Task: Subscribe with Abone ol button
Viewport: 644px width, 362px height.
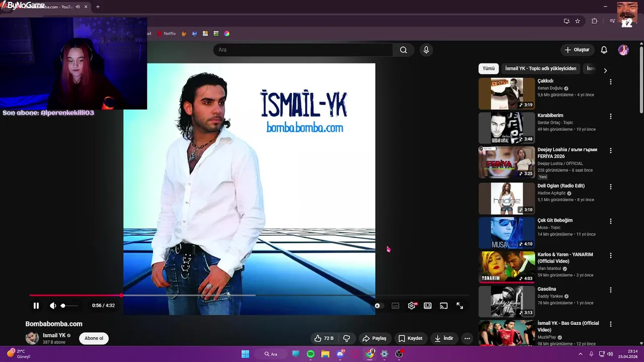Action: coord(94,338)
